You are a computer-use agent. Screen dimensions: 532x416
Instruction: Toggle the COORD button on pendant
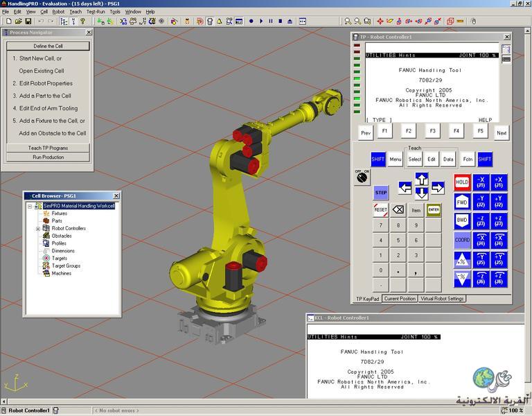462,240
